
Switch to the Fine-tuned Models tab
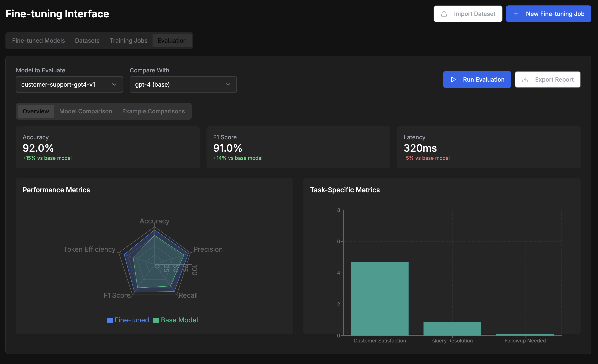tap(38, 41)
